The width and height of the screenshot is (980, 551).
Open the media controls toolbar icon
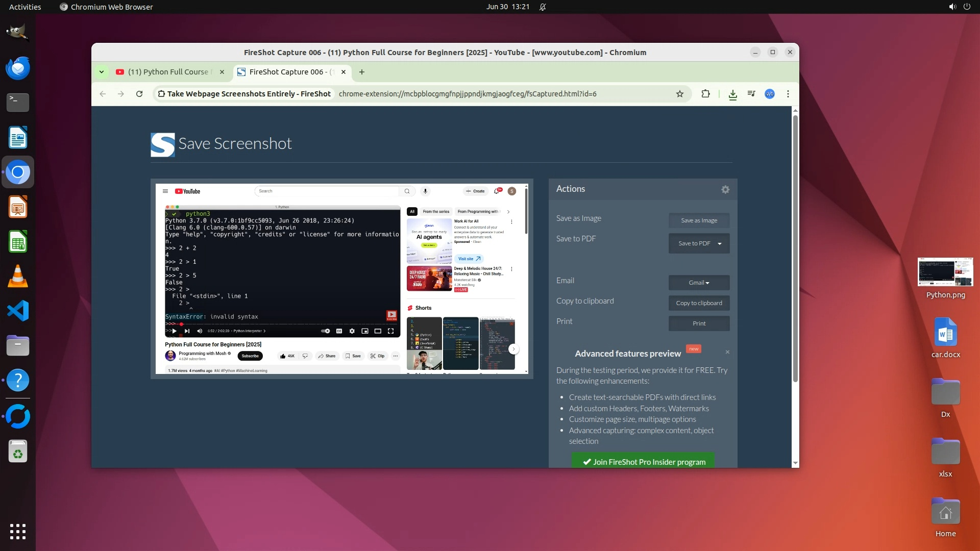[751, 94]
